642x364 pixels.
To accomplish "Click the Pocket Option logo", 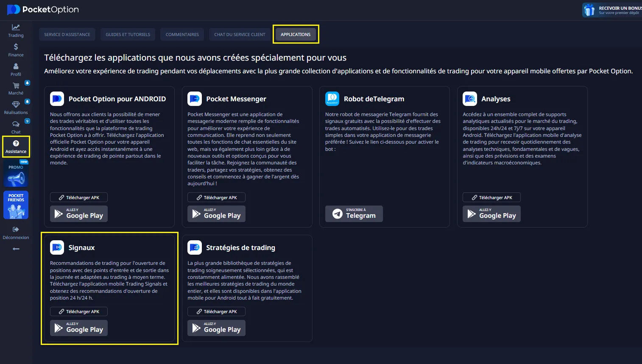I will click(x=43, y=9).
